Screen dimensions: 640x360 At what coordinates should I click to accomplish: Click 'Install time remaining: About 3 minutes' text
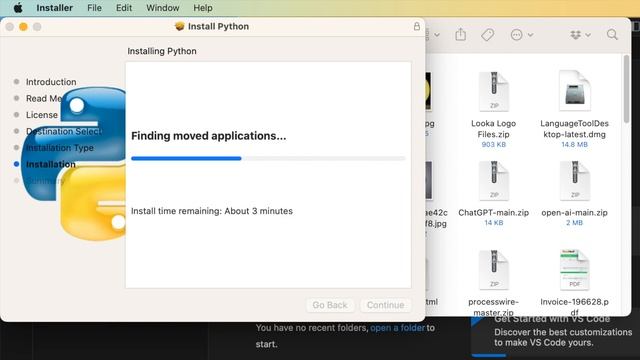tap(212, 211)
